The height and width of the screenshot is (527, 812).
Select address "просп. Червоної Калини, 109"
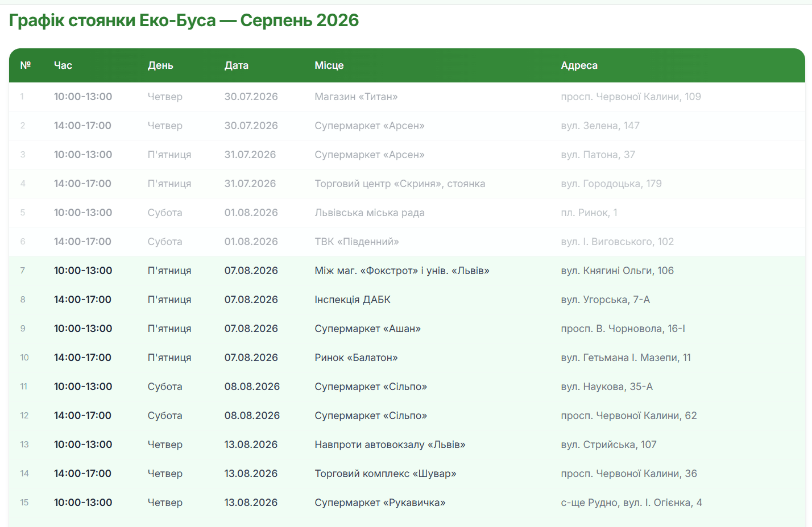631,97
